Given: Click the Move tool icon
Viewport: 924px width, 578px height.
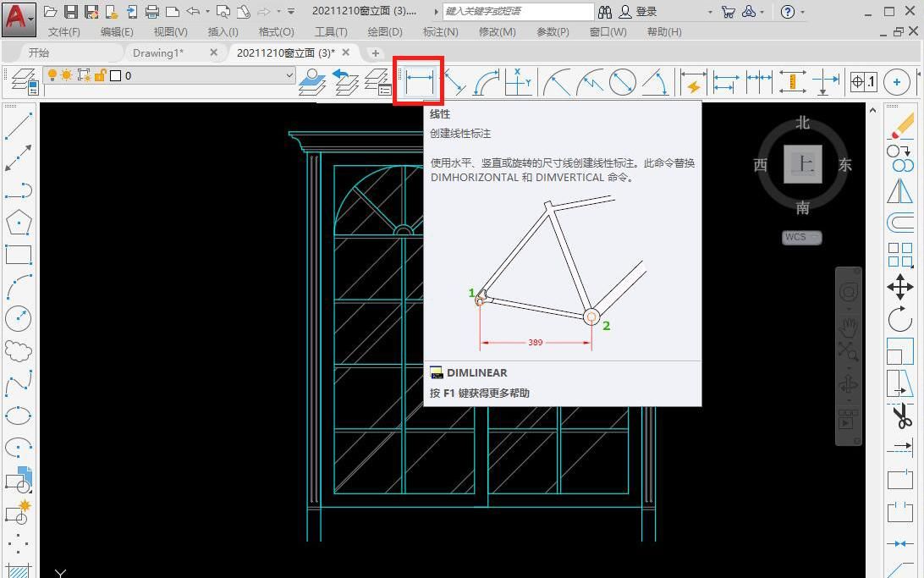Looking at the screenshot, I should [x=899, y=287].
